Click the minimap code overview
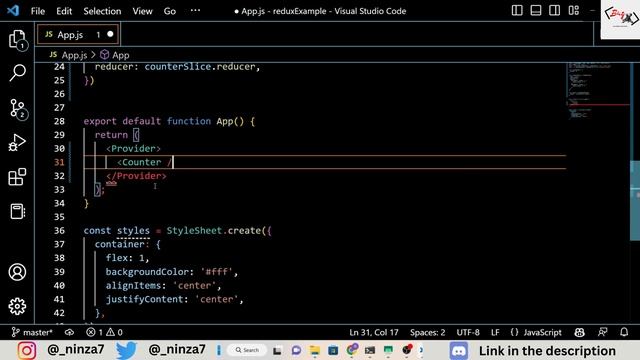 tap(598, 91)
